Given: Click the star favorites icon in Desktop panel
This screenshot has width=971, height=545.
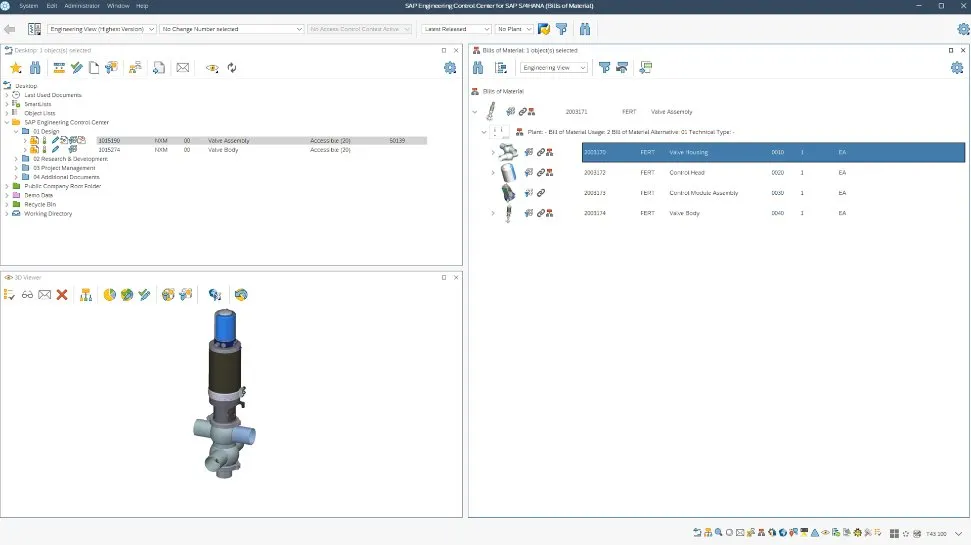Looking at the screenshot, I should pyautogui.click(x=15, y=68).
